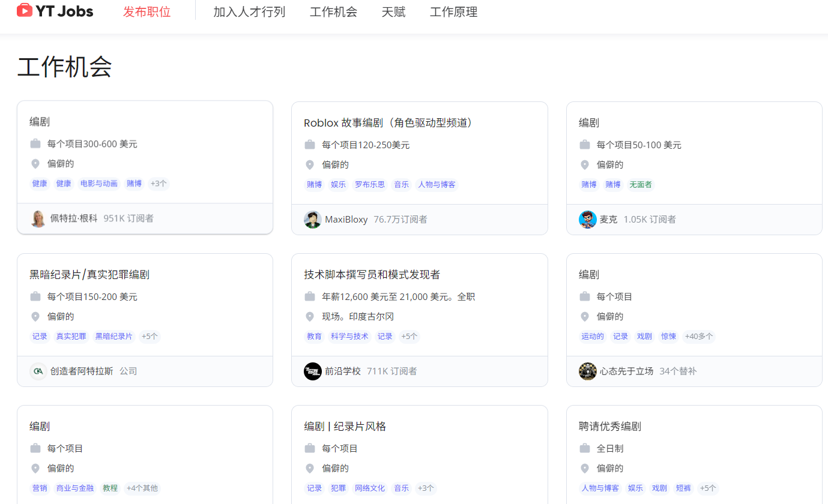Expand +3个 tags in 纪录片风格 card
This screenshot has height=504, width=828.
(426, 488)
